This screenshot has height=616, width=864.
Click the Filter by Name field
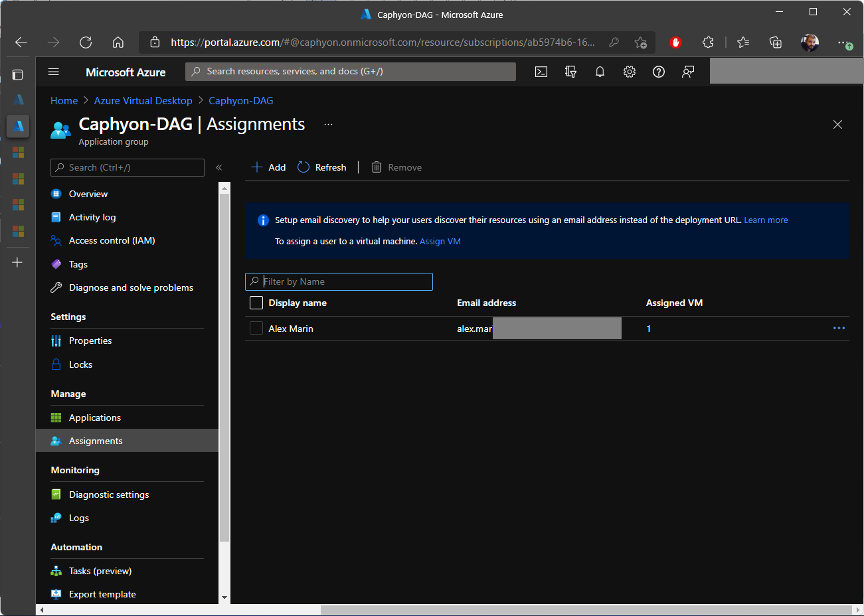click(x=339, y=281)
